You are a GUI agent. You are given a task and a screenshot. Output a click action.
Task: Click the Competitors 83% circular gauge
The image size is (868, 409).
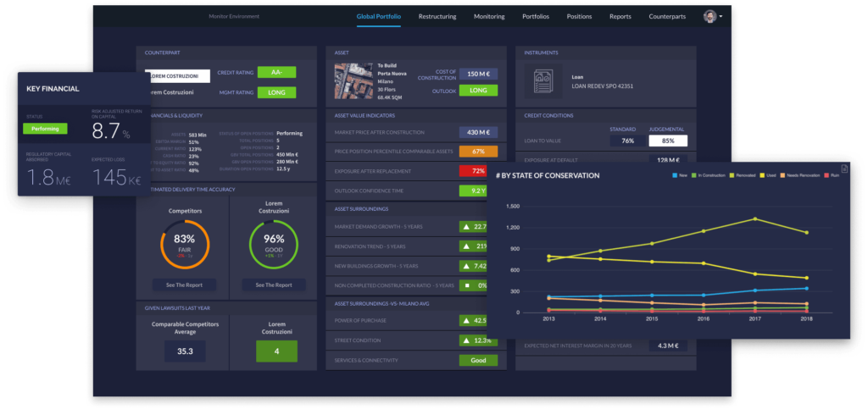(185, 245)
